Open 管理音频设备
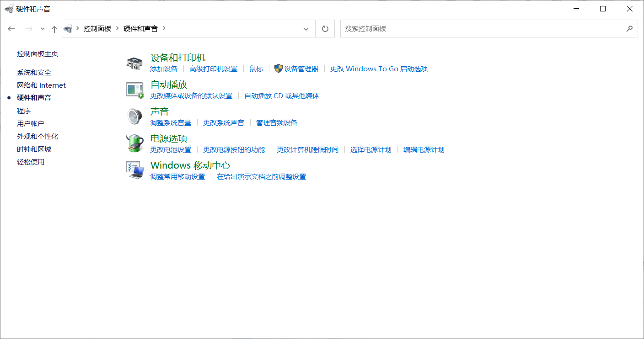 [x=277, y=123]
